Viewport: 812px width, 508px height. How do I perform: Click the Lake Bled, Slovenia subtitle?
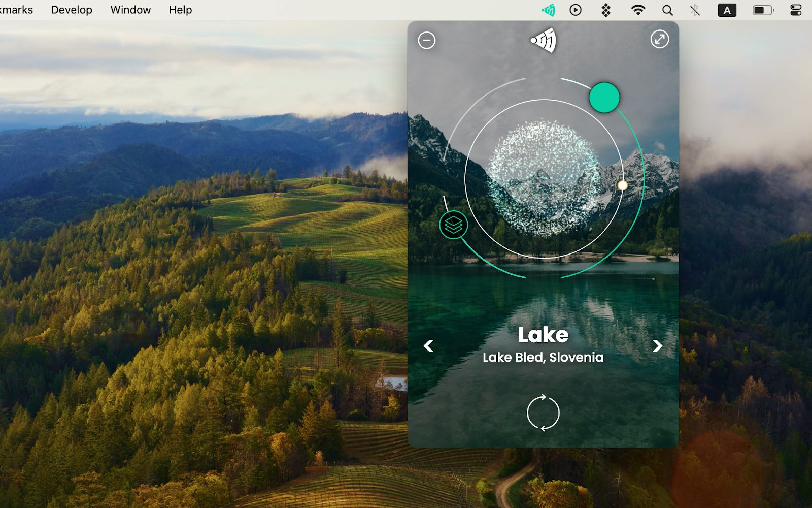tap(543, 358)
